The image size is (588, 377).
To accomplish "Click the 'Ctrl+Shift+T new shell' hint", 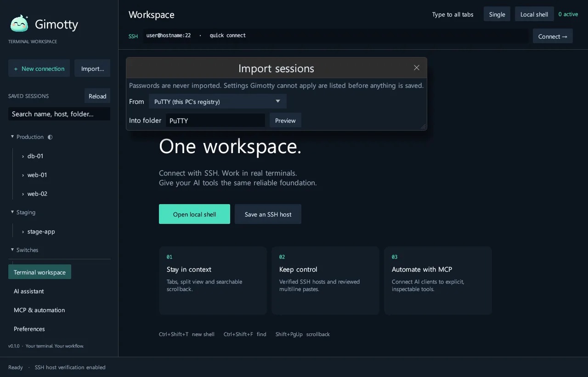I will pyautogui.click(x=187, y=334).
